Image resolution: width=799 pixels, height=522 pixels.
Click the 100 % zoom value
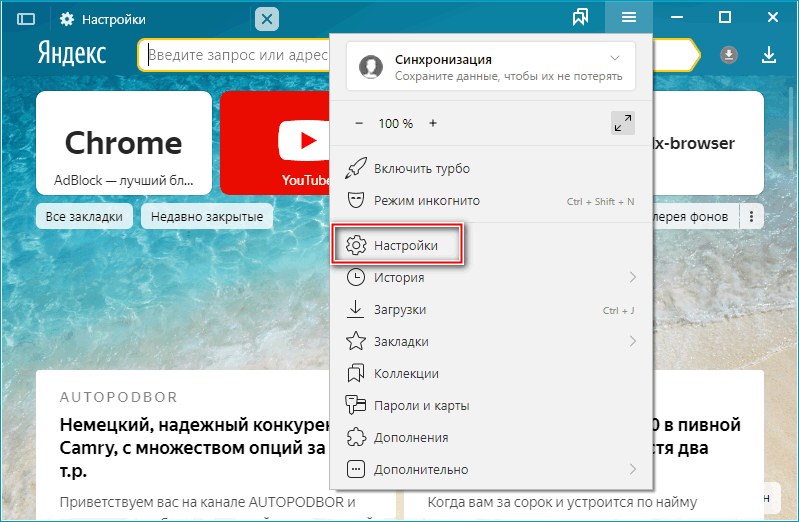(x=395, y=123)
